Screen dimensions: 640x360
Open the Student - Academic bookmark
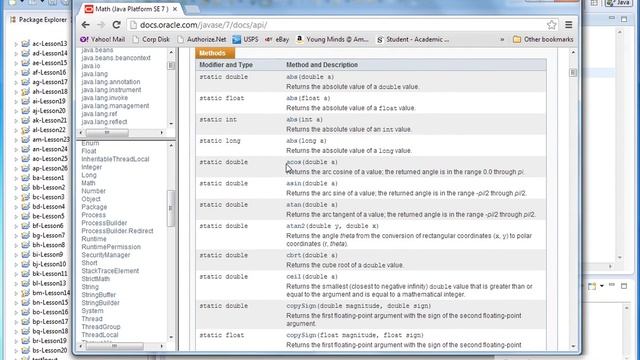[x=413, y=40]
